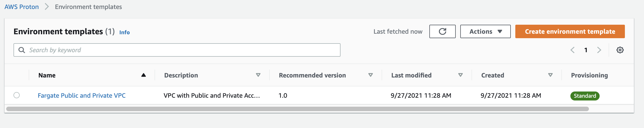Sort by Name ascending arrow

[x=144, y=75]
